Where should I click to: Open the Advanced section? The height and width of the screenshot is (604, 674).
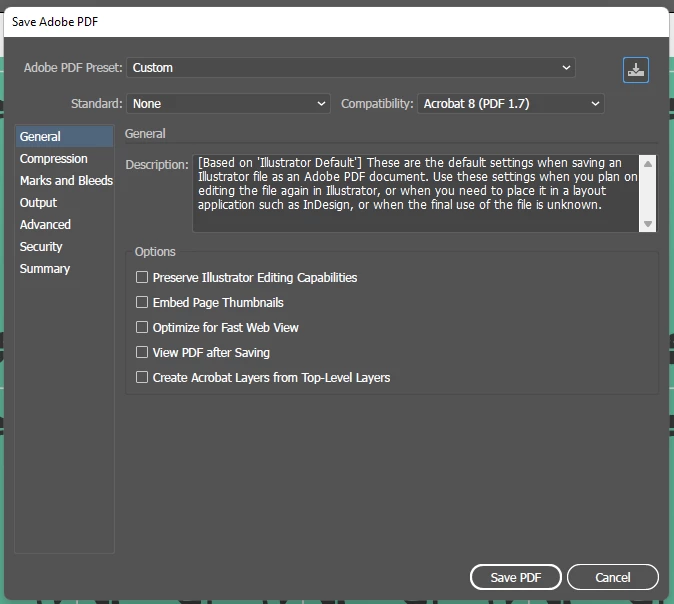tap(64, 224)
